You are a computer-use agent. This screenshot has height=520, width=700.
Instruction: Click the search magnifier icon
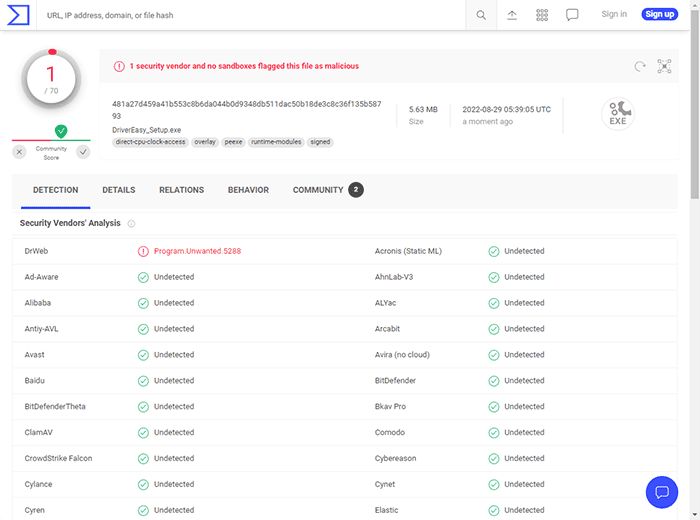point(481,15)
